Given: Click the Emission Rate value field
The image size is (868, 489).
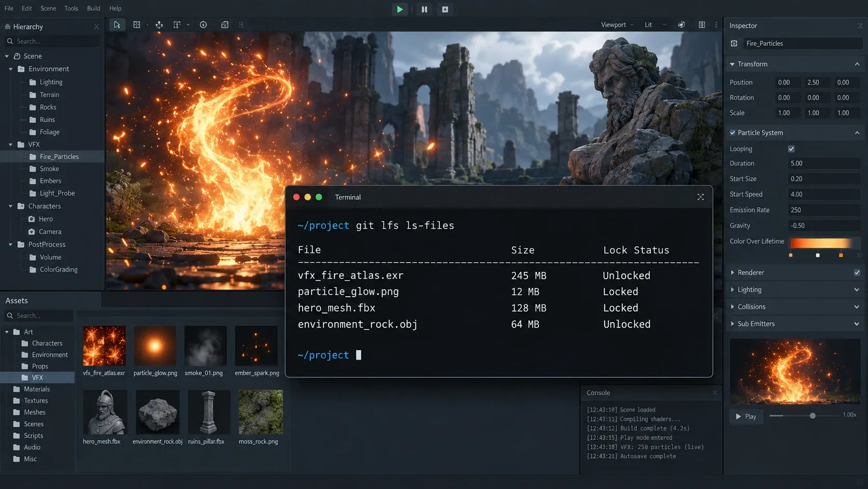Looking at the screenshot, I should 824,210.
